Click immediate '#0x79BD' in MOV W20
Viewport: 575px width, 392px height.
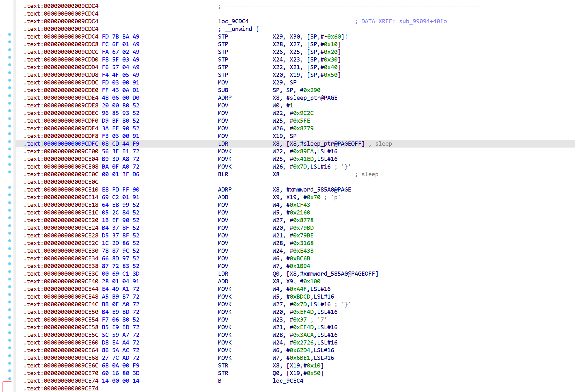[x=302, y=228]
